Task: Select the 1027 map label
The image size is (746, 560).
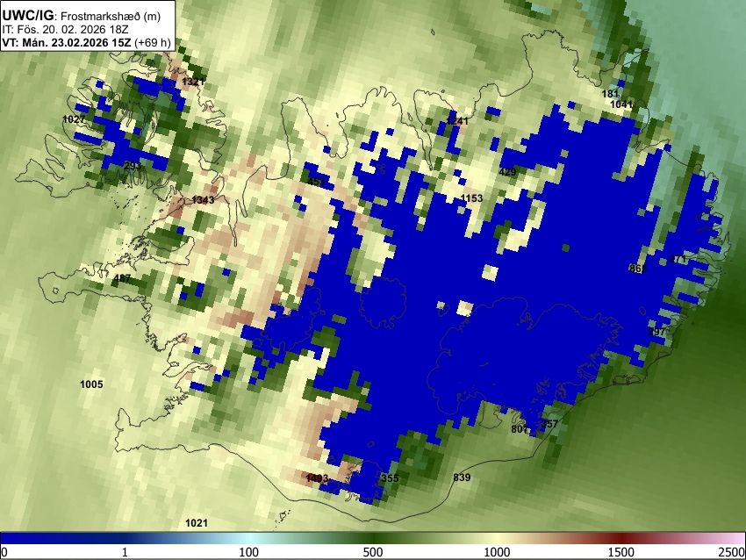Action: [x=74, y=119]
